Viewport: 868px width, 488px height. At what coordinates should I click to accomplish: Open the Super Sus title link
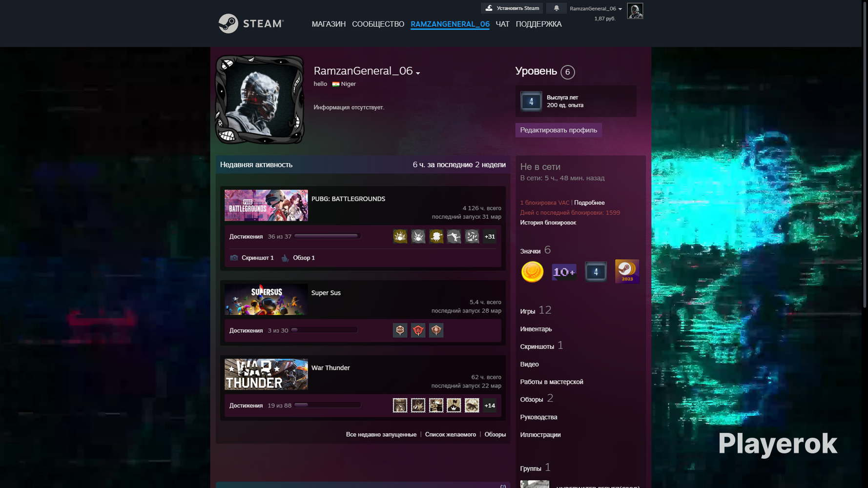[x=326, y=293]
